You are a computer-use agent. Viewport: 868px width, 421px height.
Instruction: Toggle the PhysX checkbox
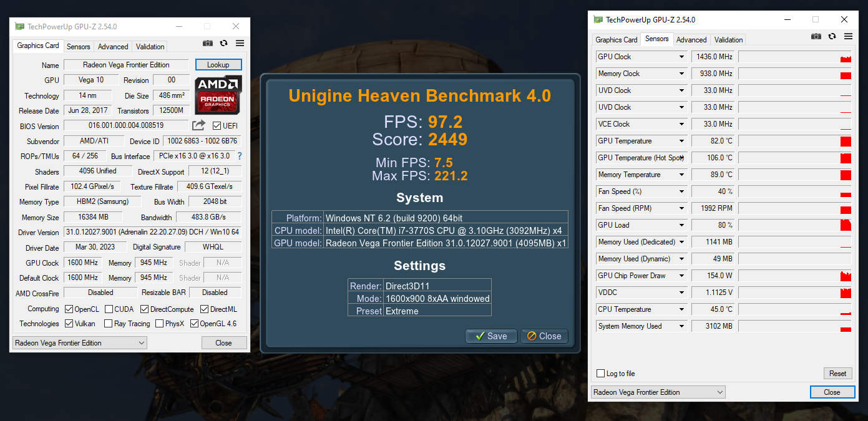pyautogui.click(x=160, y=324)
